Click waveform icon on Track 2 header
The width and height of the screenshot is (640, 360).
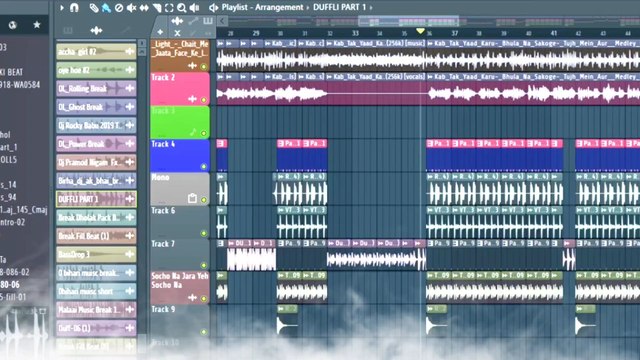[x=192, y=99]
